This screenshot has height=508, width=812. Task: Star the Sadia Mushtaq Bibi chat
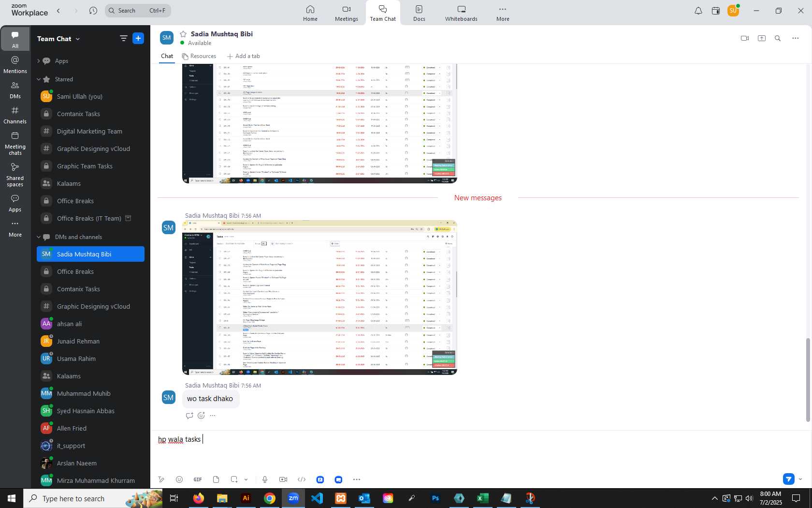183,34
